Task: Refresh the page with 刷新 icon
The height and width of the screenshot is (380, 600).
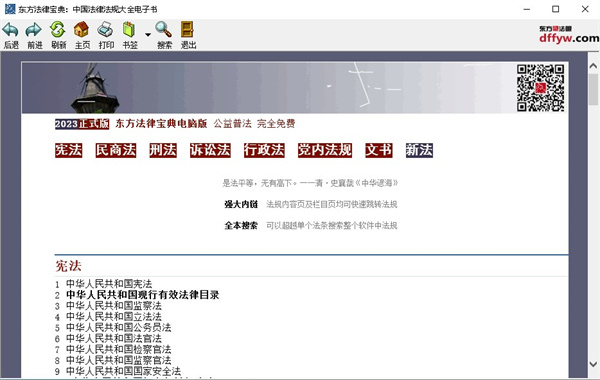Action: 58,30
